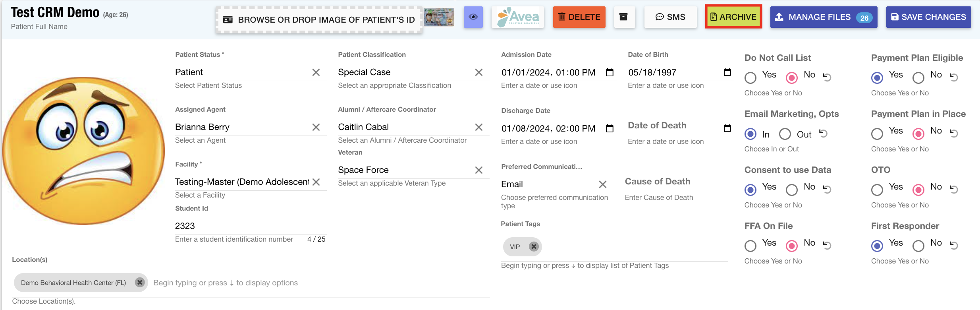The width and height of the screenshot is (980, 310).
Task: Open the Patient Status dropdown
Action: (x=242, y=72)
